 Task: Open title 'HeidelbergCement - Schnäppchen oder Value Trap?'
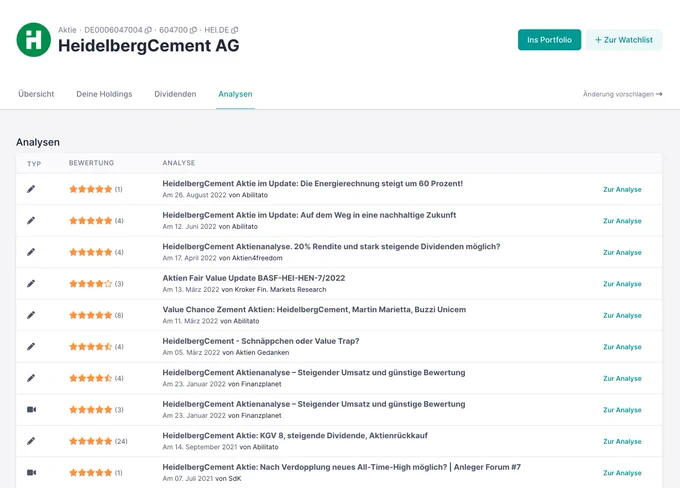pyautogui.click(x=261, y=341)
